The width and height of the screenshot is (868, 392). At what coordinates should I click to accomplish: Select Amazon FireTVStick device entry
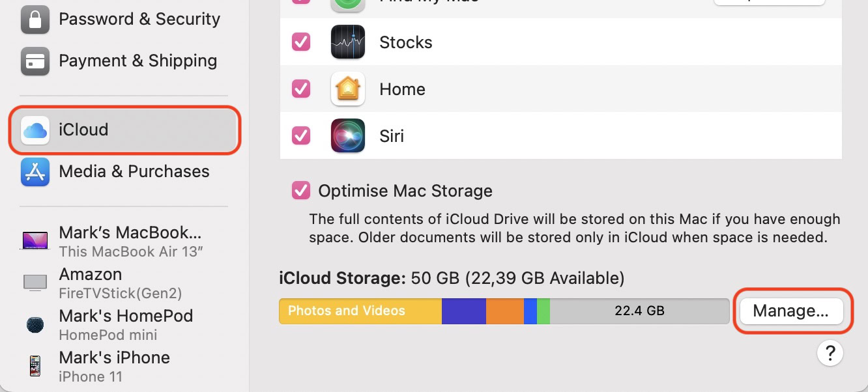point(120,283)
